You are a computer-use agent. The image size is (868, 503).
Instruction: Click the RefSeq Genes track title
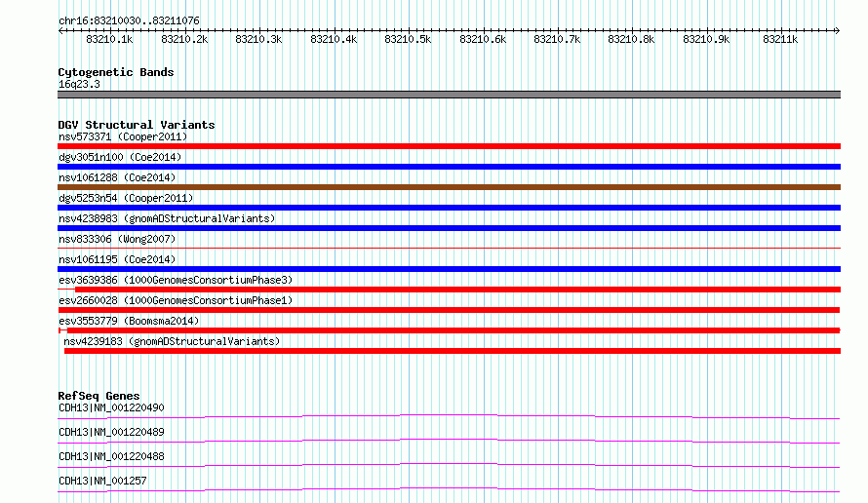[99, 396]
